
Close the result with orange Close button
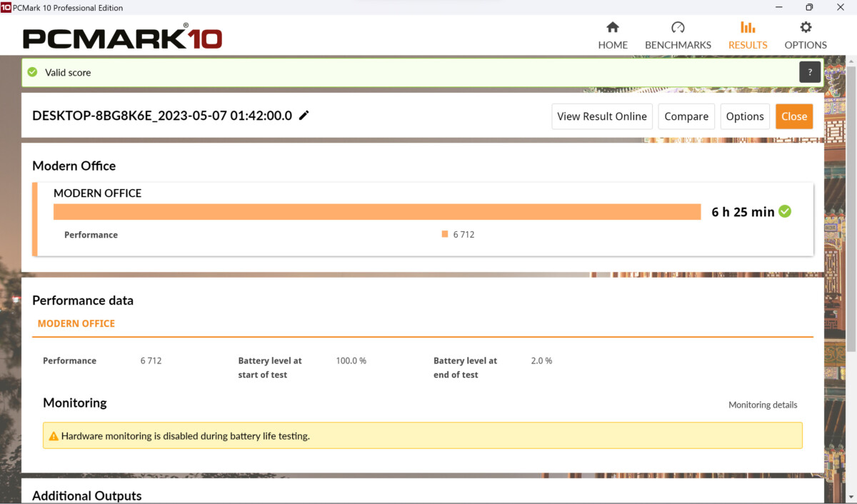[x=794, y=116]
